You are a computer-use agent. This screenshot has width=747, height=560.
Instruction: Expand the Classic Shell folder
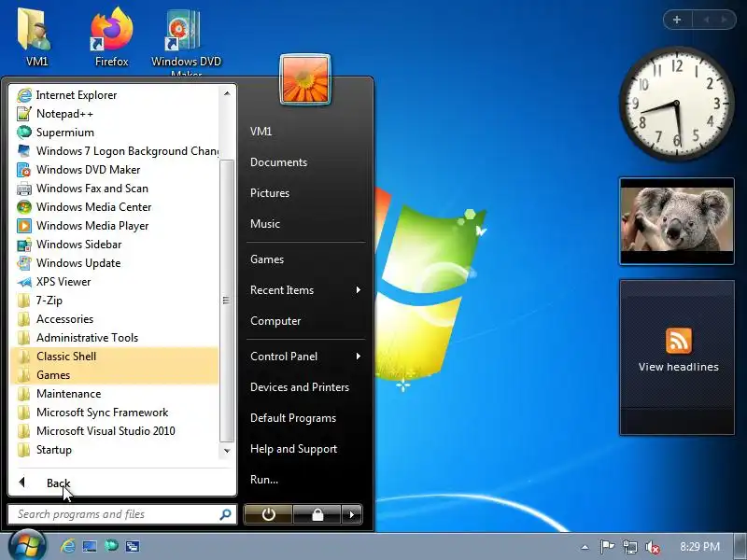point(114,357)
